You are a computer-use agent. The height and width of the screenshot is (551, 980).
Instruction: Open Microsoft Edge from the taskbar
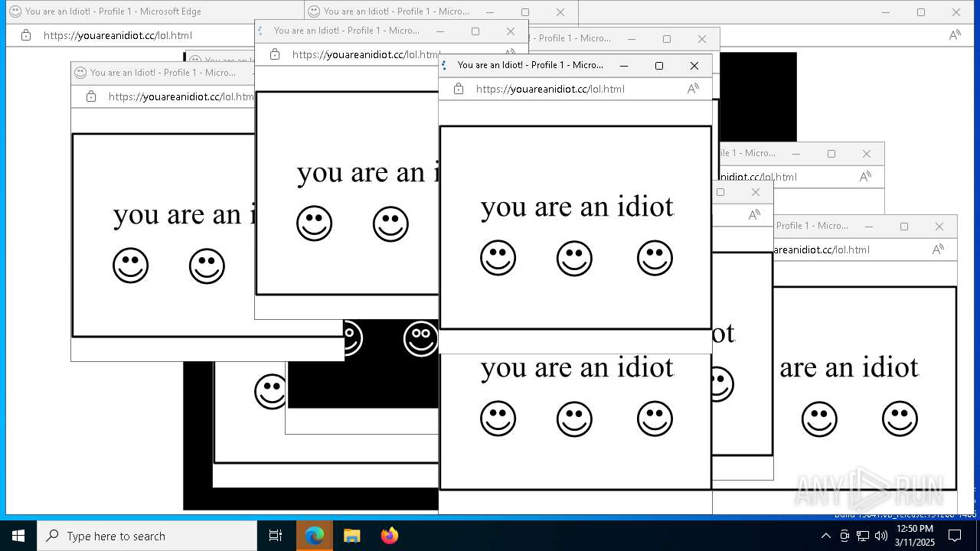tap(315, 536)
